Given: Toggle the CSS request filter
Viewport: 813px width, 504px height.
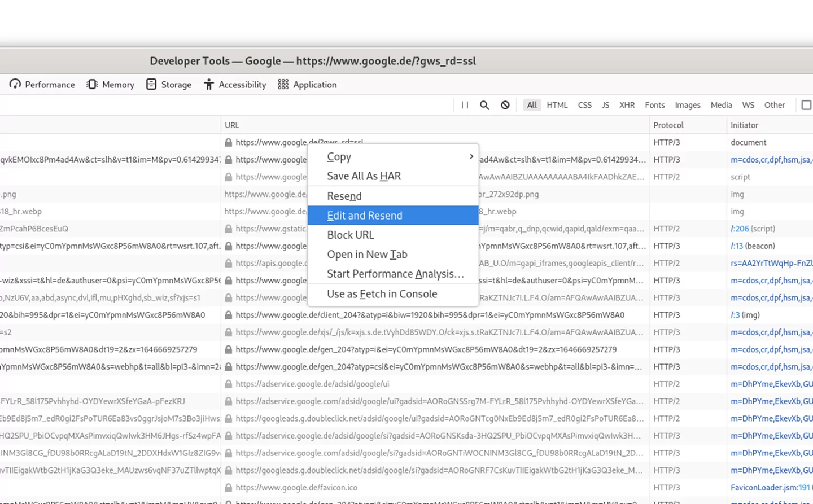Looking at the screenshot, I should coord(585,105).
